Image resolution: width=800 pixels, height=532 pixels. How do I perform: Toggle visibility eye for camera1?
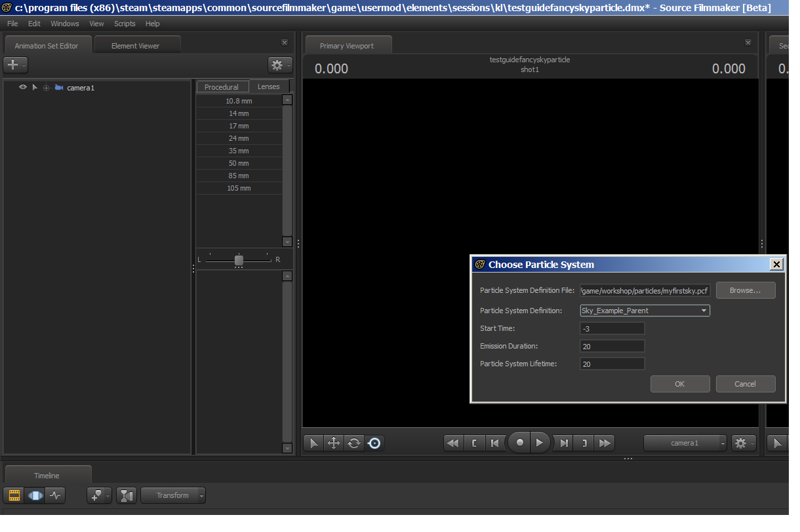coord(23,87)
